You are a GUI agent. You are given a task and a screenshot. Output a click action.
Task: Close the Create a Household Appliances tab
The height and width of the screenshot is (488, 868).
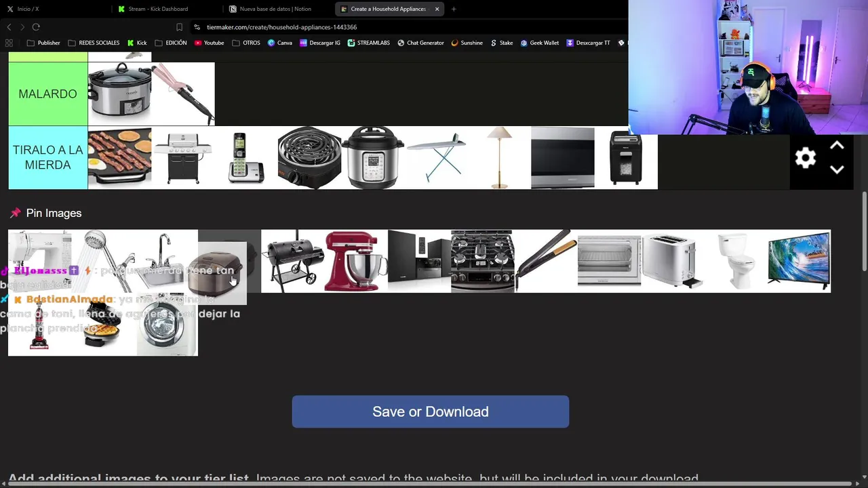tap(437, 9)
